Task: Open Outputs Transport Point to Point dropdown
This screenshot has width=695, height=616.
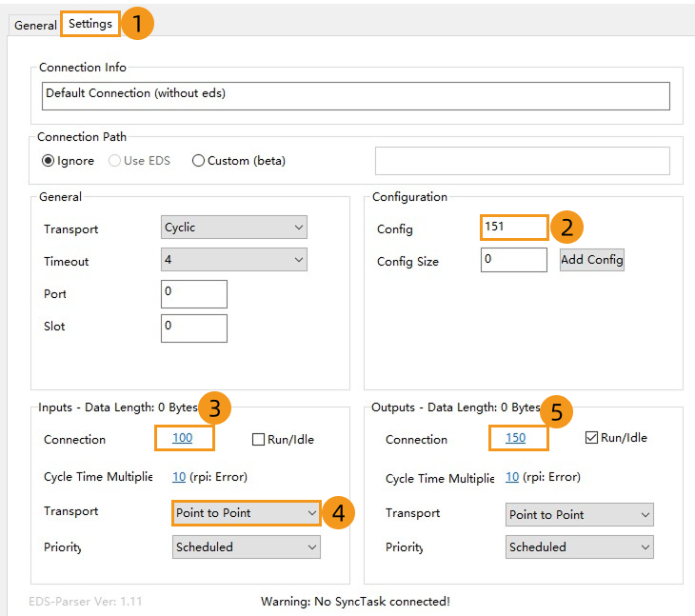Action: pos(580,514)
